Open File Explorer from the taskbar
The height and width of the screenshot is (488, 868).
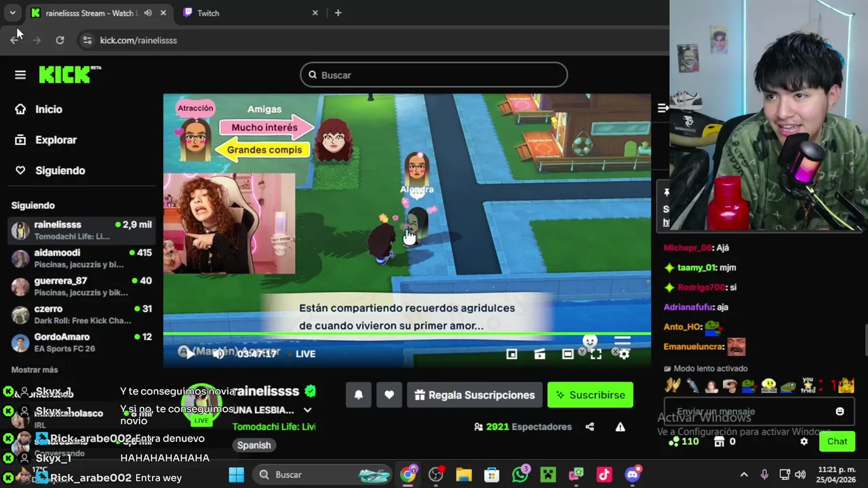pyautogui.click(x=464, y=474)
